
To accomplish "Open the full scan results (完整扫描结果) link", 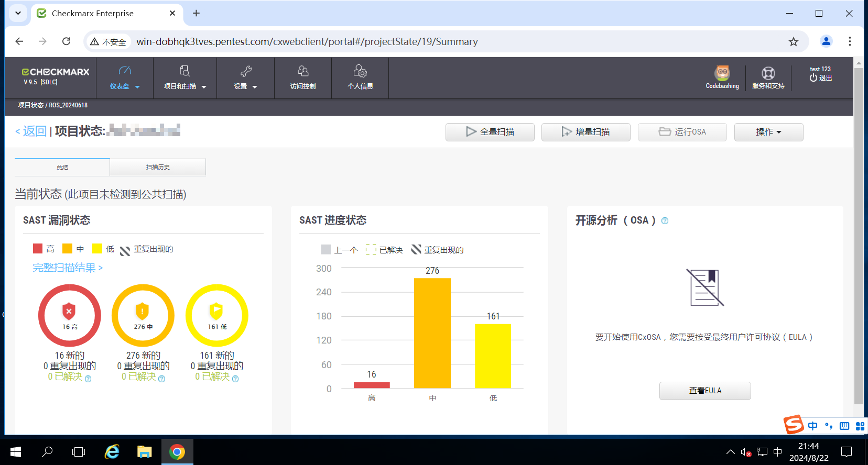I will click(x=68, y=268).
